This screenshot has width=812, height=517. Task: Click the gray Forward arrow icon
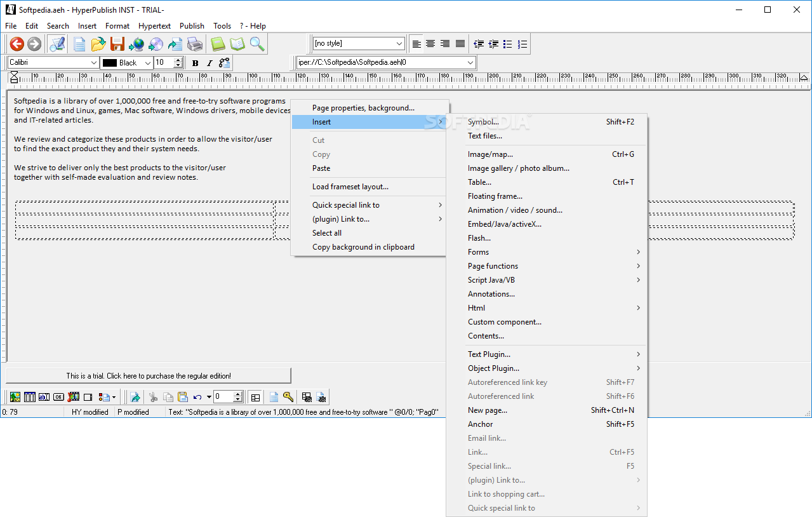click(x=34, y=44)
